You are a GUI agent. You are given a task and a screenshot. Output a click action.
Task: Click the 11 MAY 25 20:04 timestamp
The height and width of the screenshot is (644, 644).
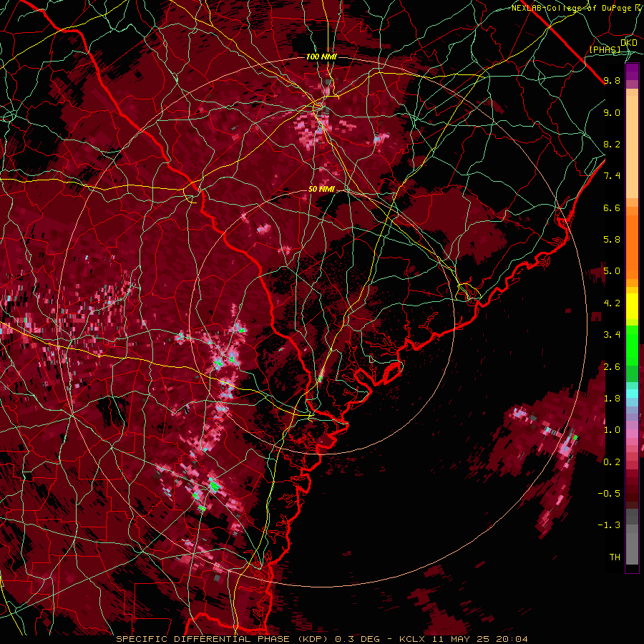tap(479, 639)
